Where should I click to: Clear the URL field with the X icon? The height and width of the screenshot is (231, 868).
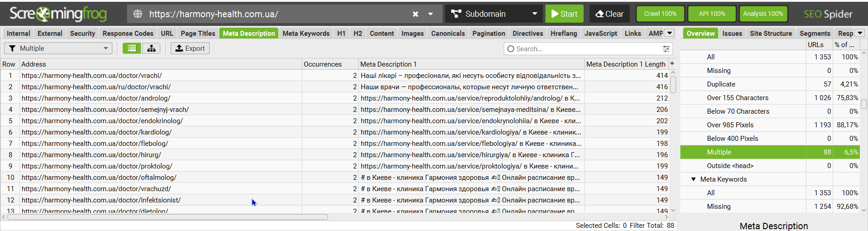coord(415,14)
